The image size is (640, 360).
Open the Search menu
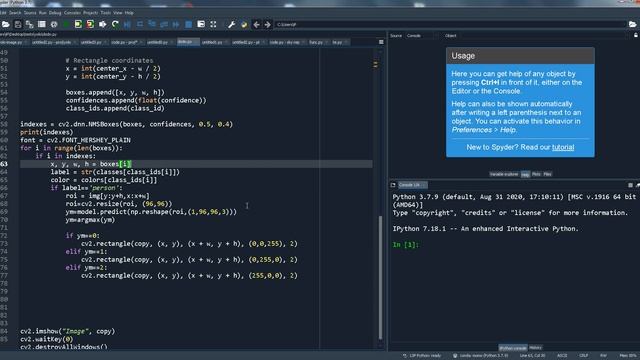tap(15, 13)
